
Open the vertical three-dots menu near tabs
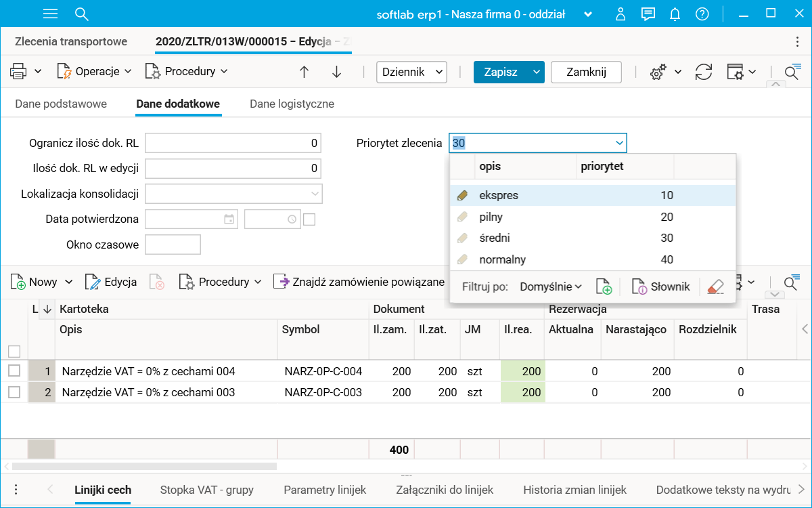click(x=797, y=42)
